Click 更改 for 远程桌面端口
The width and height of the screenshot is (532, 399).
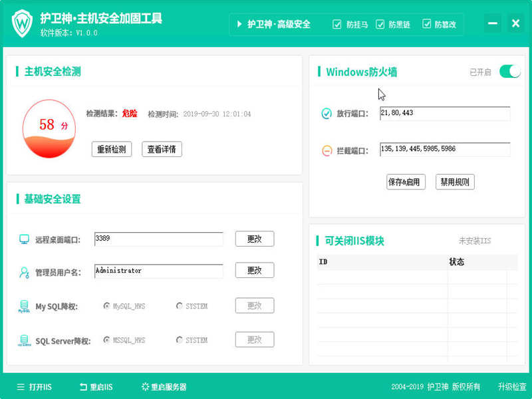255,239
